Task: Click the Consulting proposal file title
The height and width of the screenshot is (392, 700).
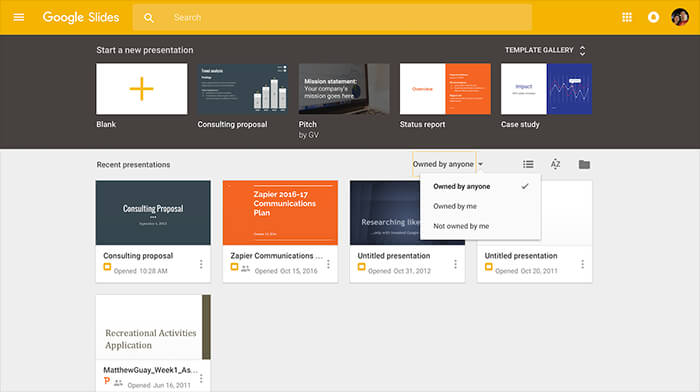Action: [138, 256]
